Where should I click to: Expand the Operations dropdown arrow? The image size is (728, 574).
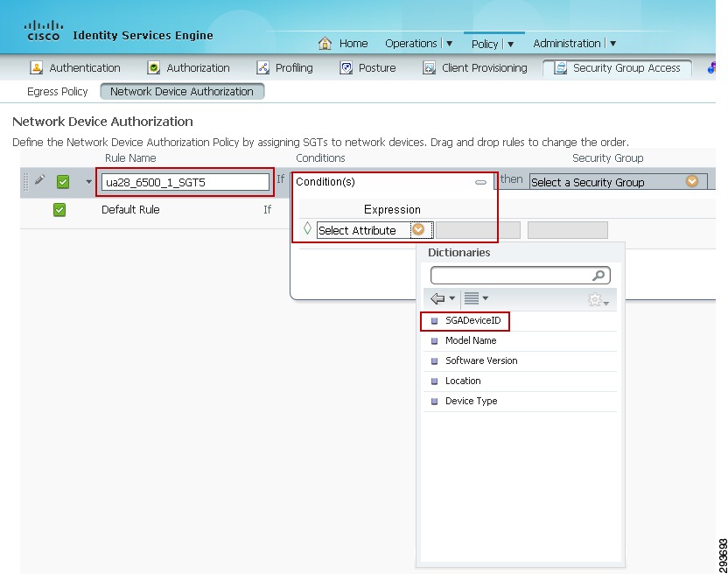pos(449,44)
